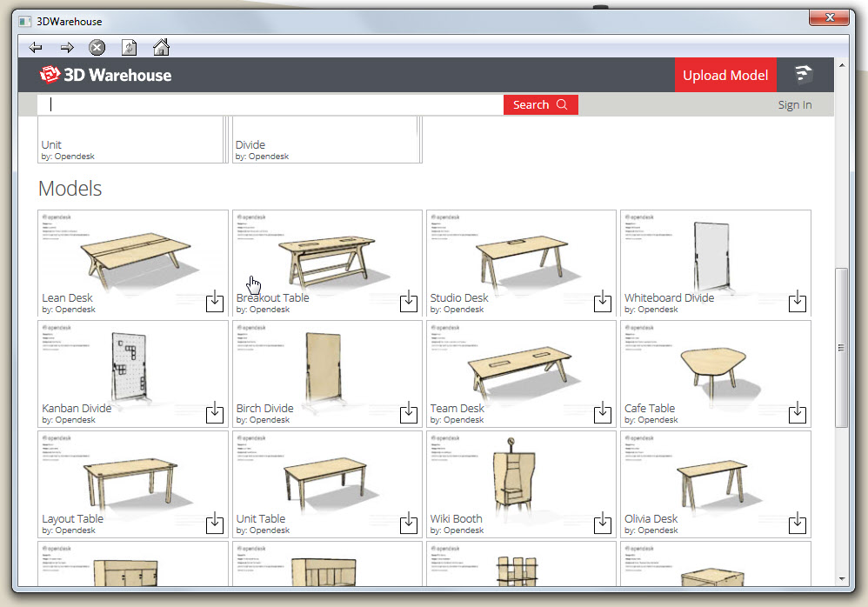Click scrollbar down arrow
The width and height of the screenshot is (868, 607).
[x=841, y=579]
